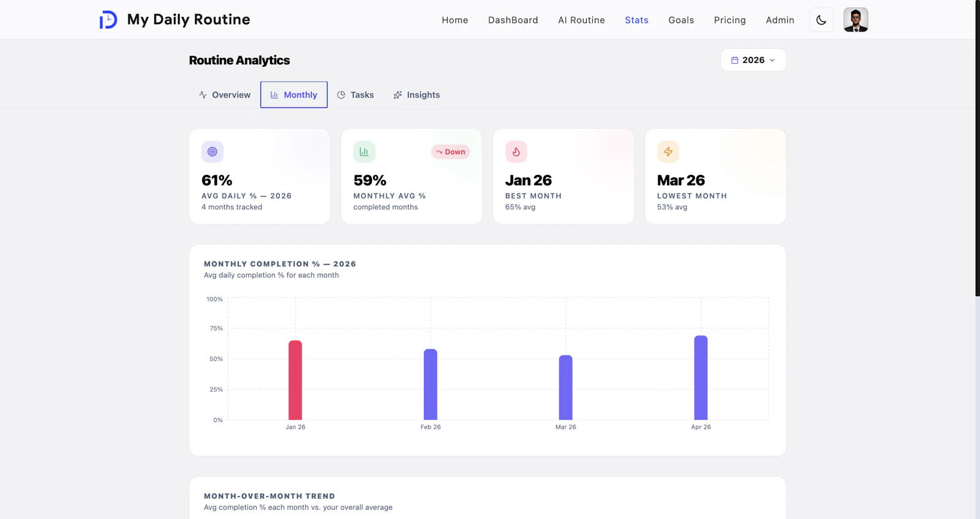Navigate to AI Routine

581,20
